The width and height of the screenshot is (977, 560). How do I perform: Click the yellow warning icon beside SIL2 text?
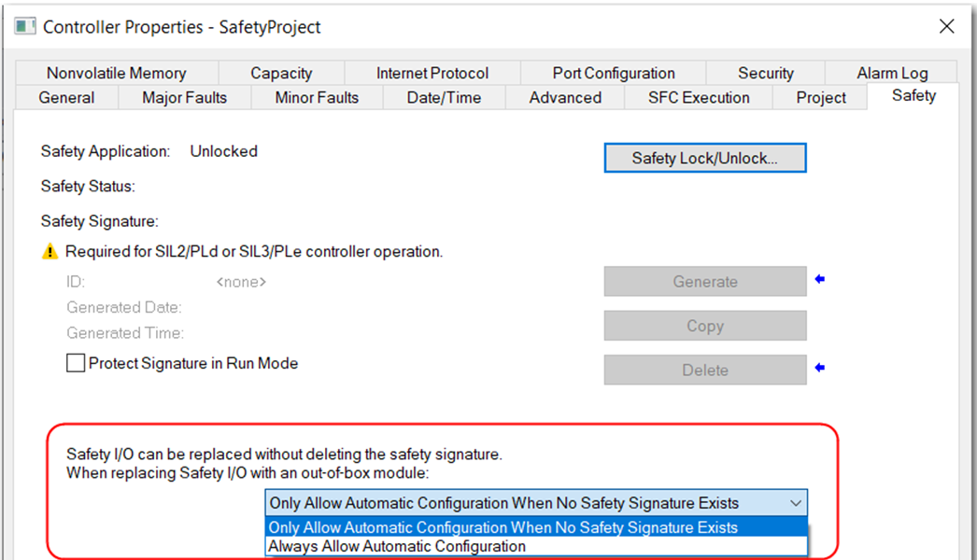pyautogui.click(x=50, y=252)
